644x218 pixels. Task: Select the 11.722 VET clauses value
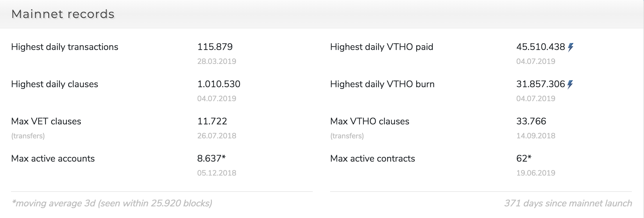point(212,121)
